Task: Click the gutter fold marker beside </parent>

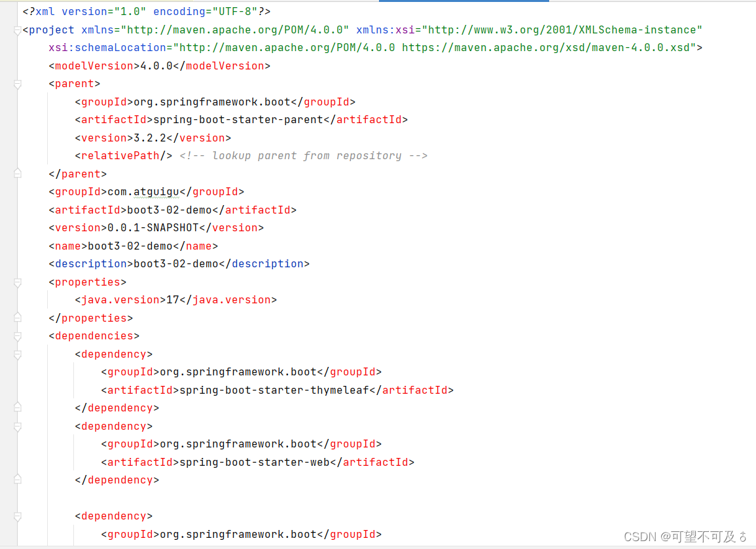Action: pyautogui.click(x=18, y=173)
